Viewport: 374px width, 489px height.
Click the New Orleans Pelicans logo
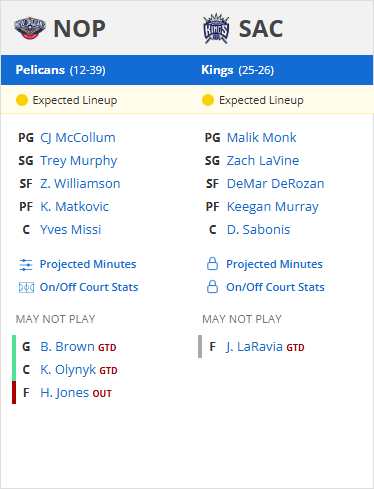30,28
